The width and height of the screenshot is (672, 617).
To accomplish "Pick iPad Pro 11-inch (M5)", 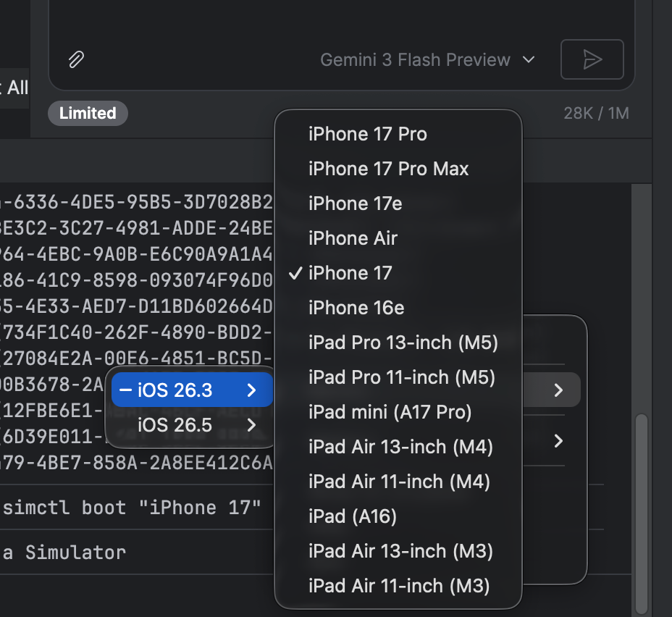I will click(x=398, y=377).
